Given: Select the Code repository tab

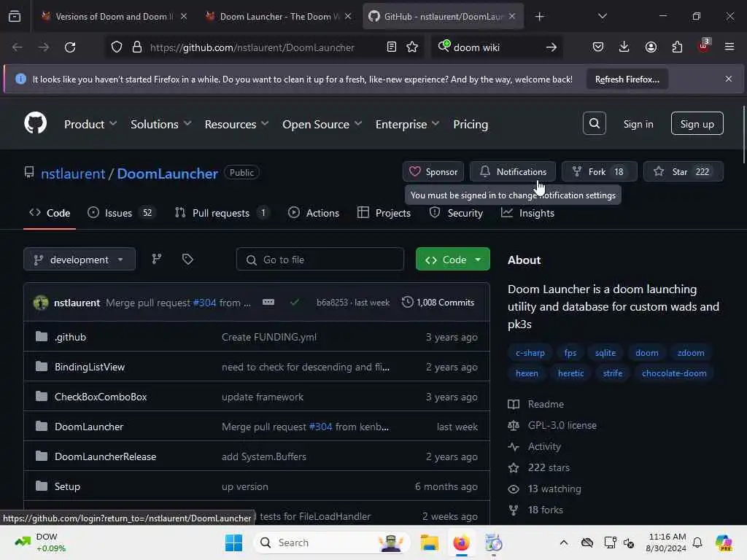Looking at the screenshot, I should click(50, 213).
